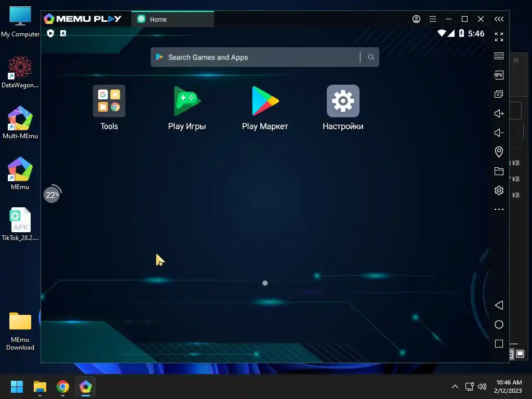Open GPS location tool
Screen dimensions: 532x399
(499, 152)
